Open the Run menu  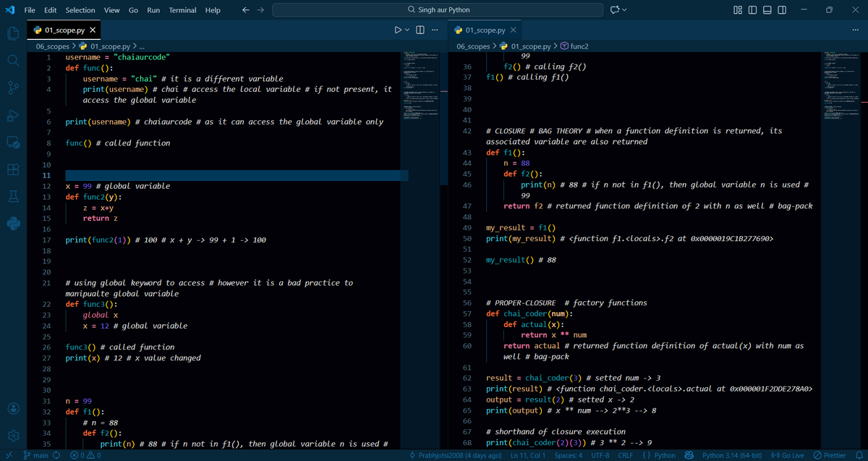pos(153,10)
